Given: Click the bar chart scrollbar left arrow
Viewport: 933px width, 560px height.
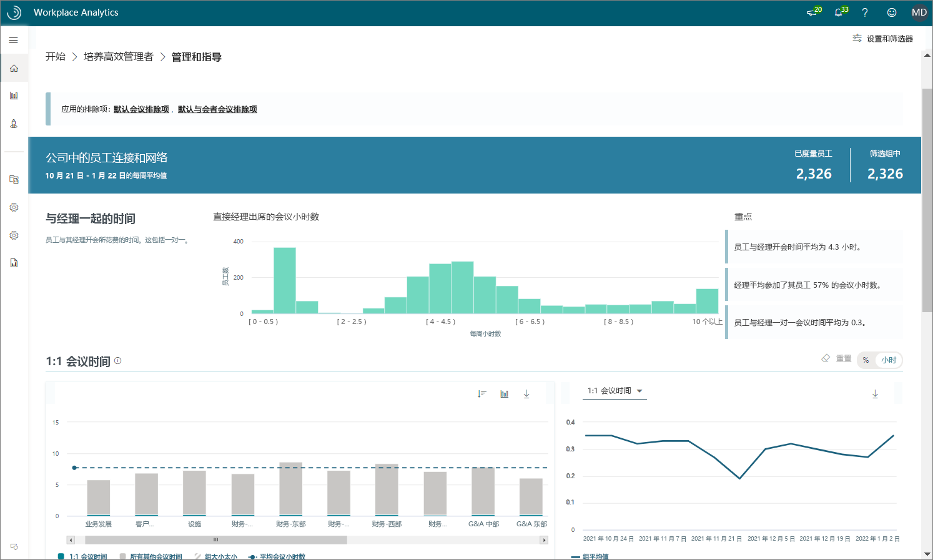Looking at the screenshot, I should tap(71, 540).
